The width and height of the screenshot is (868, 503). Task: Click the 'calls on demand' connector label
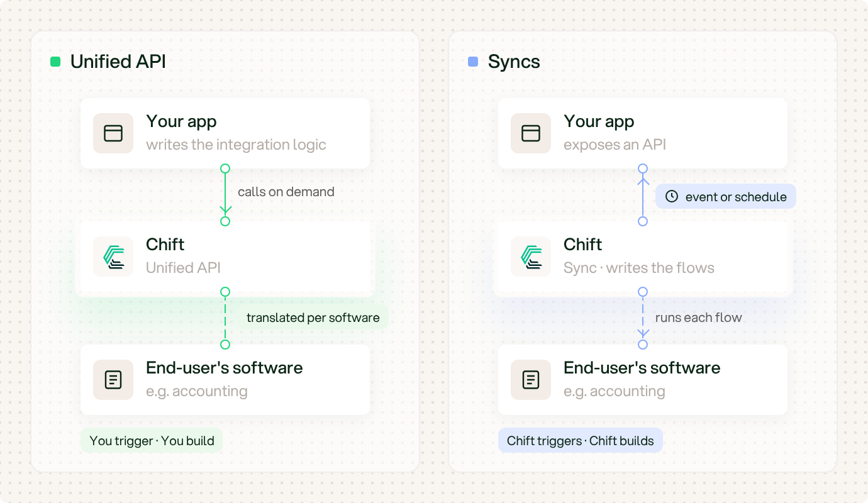click(x=286, y=192)
